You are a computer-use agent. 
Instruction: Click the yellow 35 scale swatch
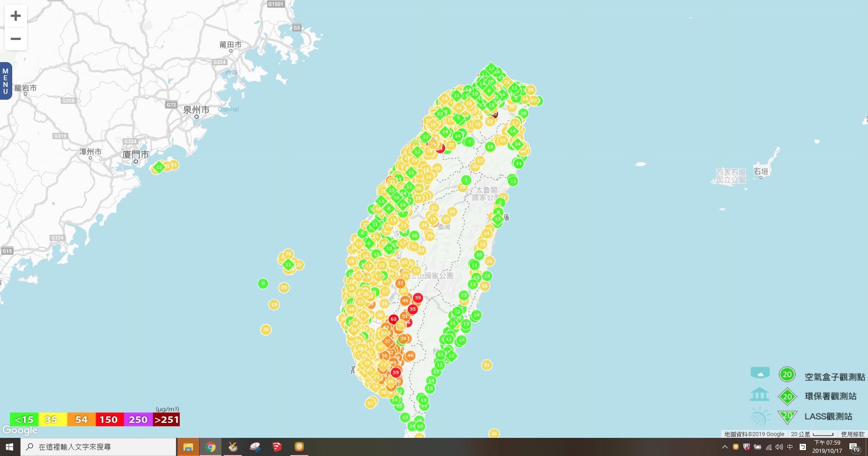pyautogui.click(x=53, y=420)
